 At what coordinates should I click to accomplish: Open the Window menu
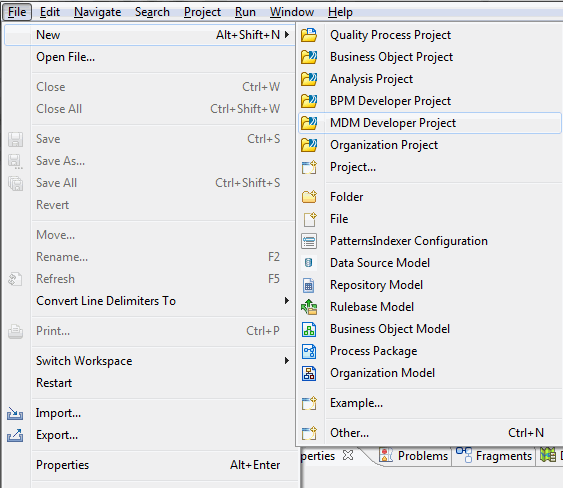[x=292, y=12]
